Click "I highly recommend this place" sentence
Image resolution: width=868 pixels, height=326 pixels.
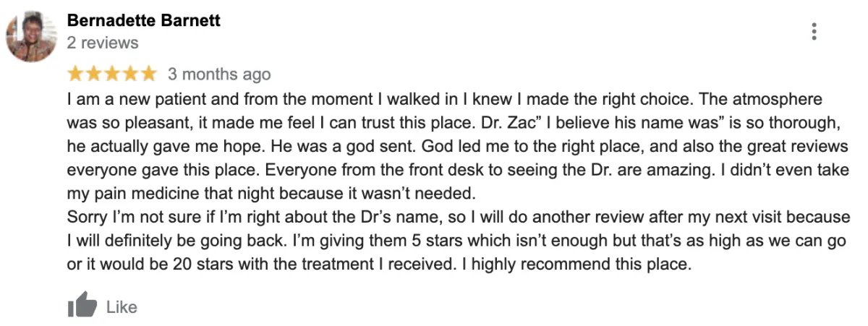click(x=575, y=264)
